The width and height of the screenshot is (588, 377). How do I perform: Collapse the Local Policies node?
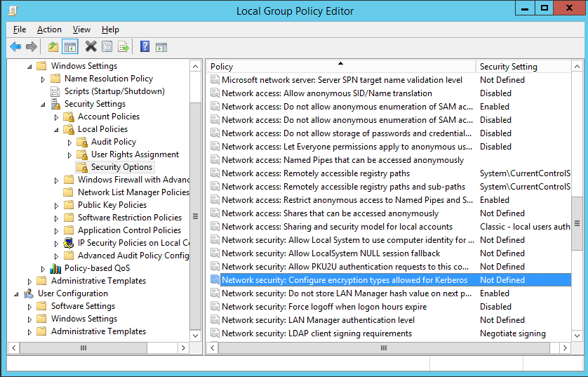click(56, 130)
